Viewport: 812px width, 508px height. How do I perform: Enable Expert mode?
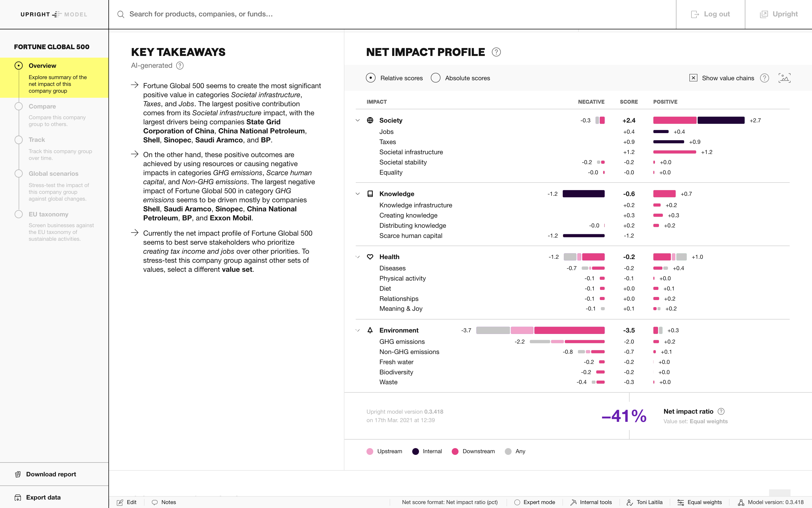(518, 502)
